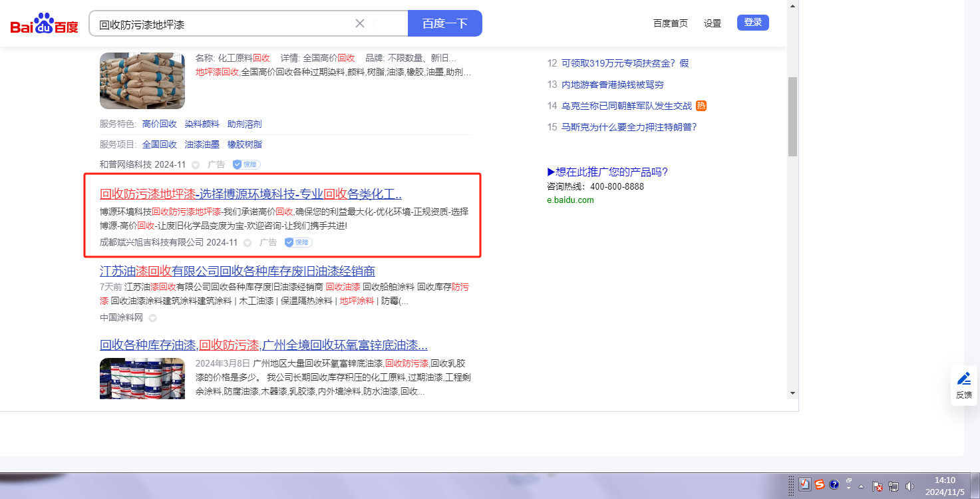Expand dropdown arrow after 成都斌兴旭吉科技有限公司 2024-11
Viewport: 980px width, 499px height.
247,243
